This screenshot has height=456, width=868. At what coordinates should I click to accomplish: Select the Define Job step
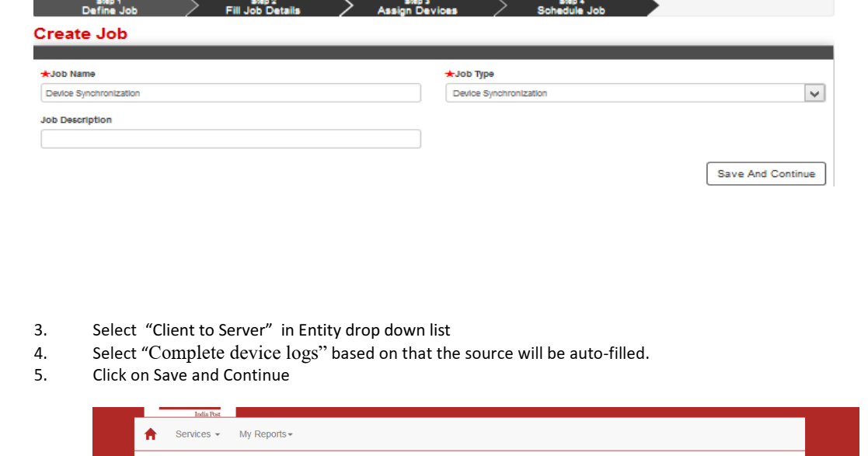109,9
